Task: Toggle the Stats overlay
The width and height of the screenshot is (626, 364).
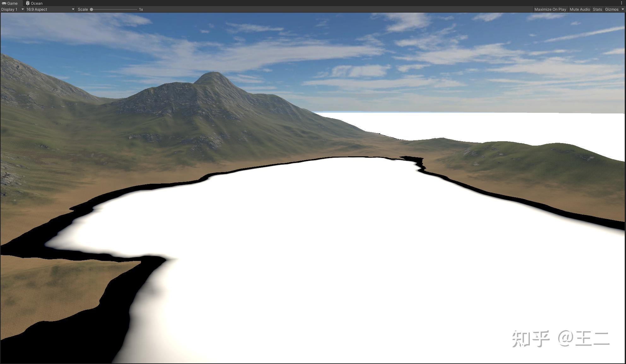Action: 597,9
